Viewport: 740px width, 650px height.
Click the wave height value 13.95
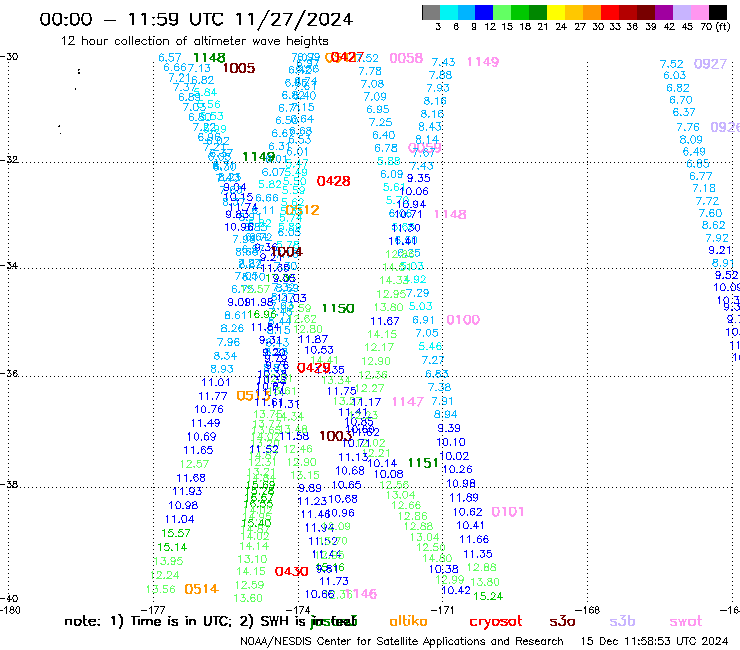(x=168, y=561)
